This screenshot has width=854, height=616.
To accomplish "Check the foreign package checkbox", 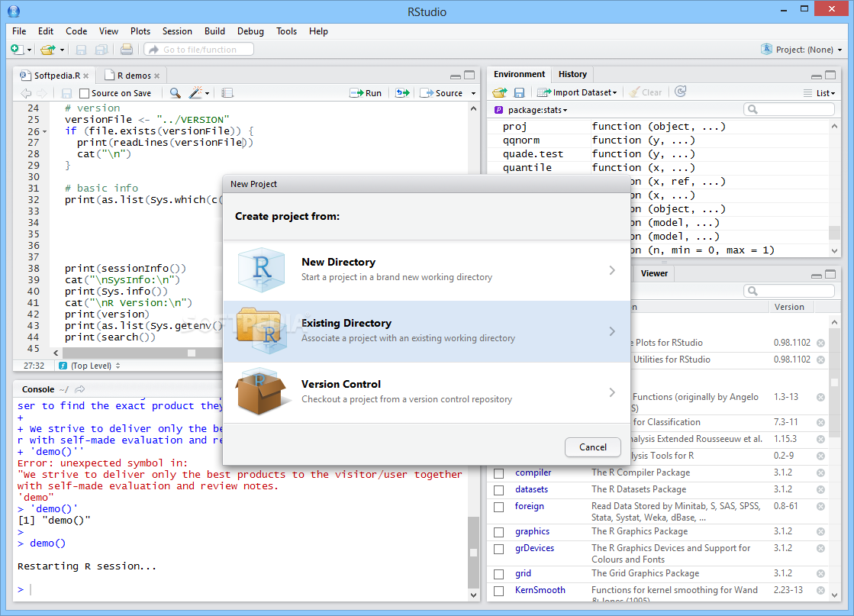I will click(499, 507).
